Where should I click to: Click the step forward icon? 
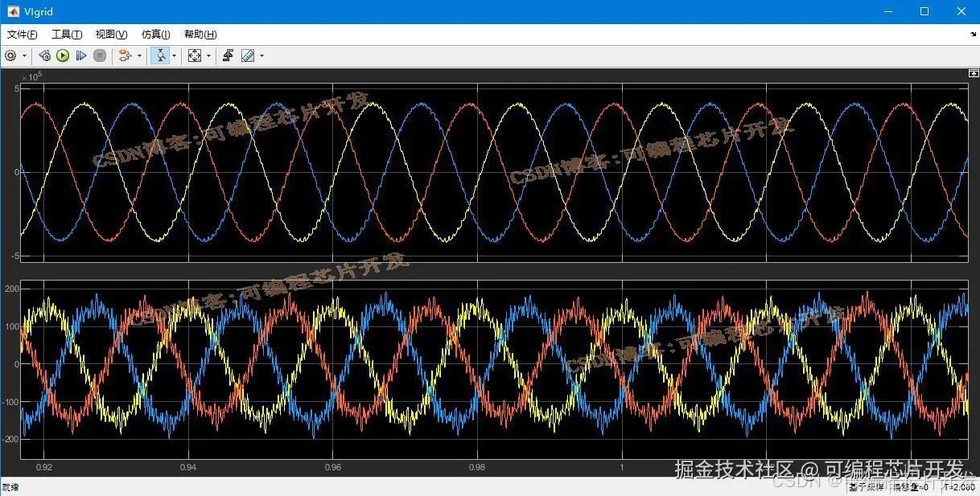tap(81, 55)
